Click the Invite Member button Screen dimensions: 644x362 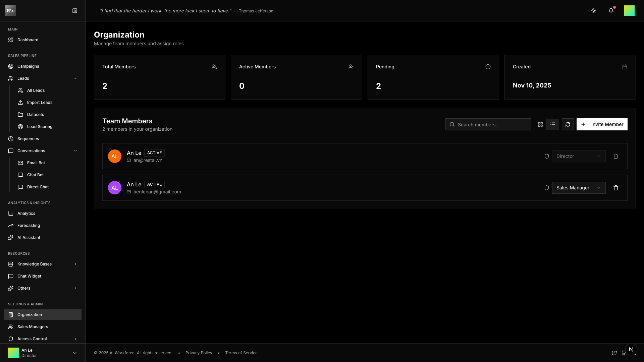coord(602,124)
